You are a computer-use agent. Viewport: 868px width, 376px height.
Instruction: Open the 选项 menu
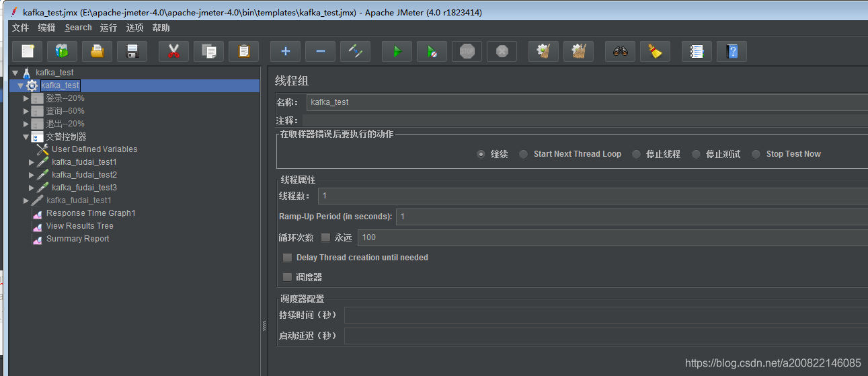134,28
